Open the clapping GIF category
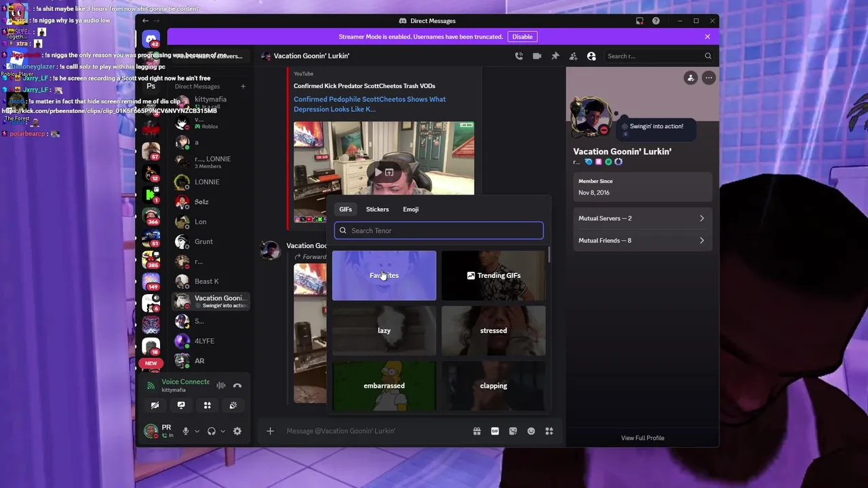 (494, 386)
